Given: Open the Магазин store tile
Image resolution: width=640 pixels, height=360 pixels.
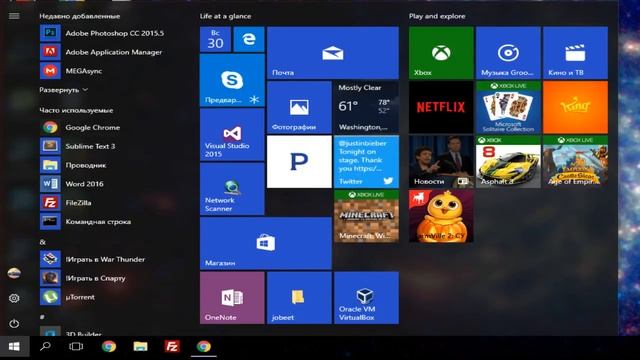Looking at the screenshot, I should tap(266, 243).
